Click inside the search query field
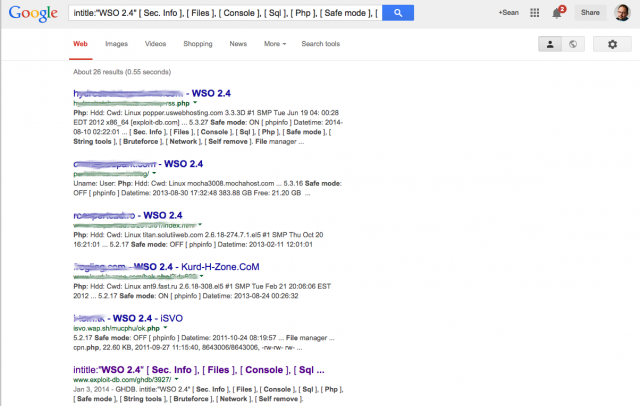Image resolution: width=640 pixels, height=406 pixels. 225,13
